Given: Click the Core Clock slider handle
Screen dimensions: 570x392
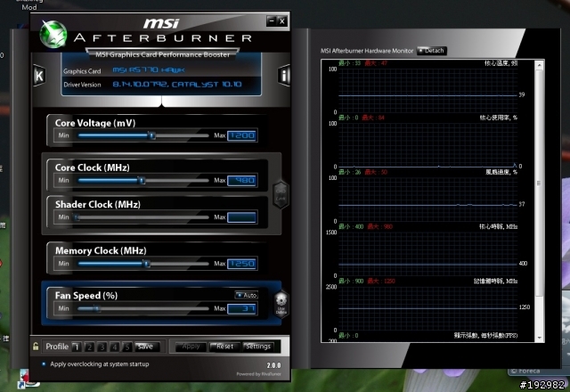Looking at the screenshot, I should tap(142, 180).
